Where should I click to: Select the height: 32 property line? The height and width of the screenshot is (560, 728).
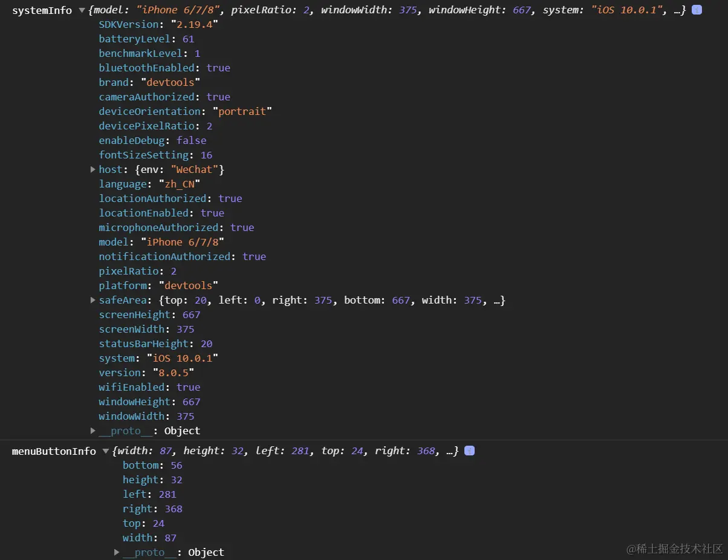tap(152, 480)
